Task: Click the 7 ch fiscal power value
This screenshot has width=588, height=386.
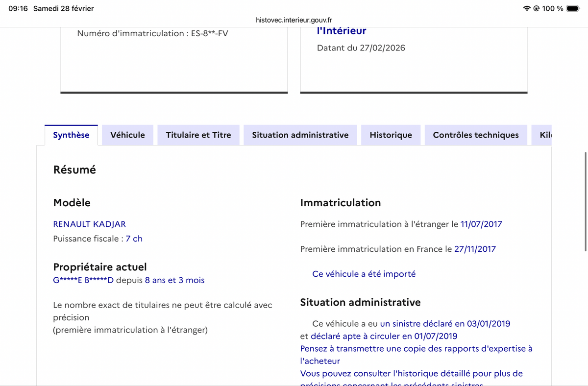Action: coord(134,239)
